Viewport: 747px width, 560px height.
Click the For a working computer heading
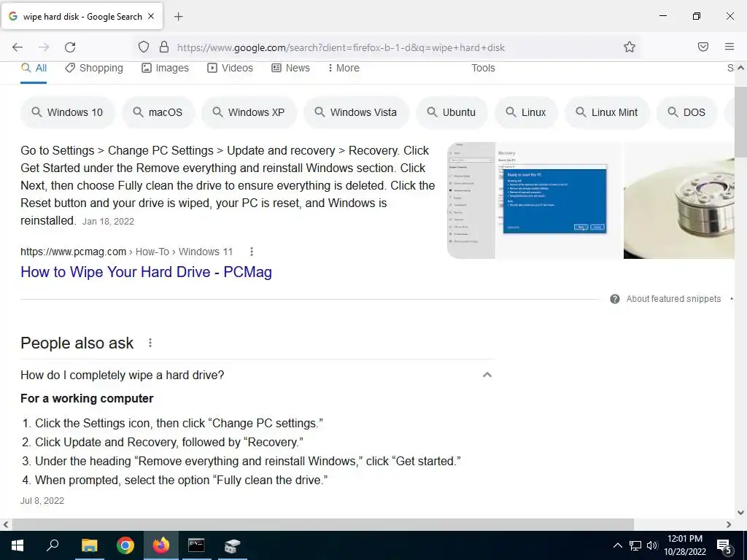(x=88, y=399)
